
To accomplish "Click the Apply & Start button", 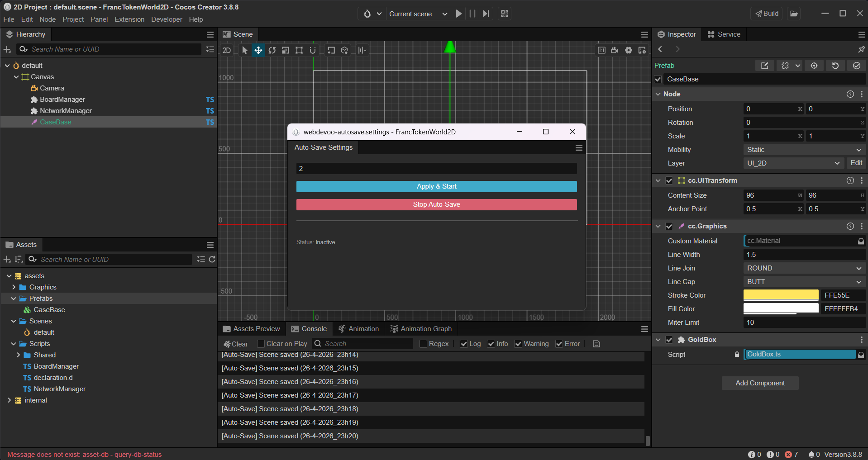I will tap(436, 186).
